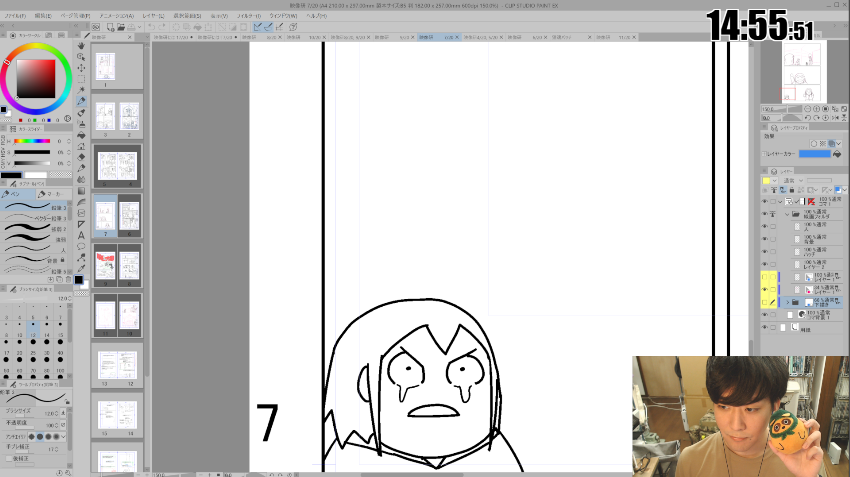Image resolution: width=850 pixels, height=477 pixels.
Task: Collapse the 絵画フォルダ chevron
Action: point(787,214)
